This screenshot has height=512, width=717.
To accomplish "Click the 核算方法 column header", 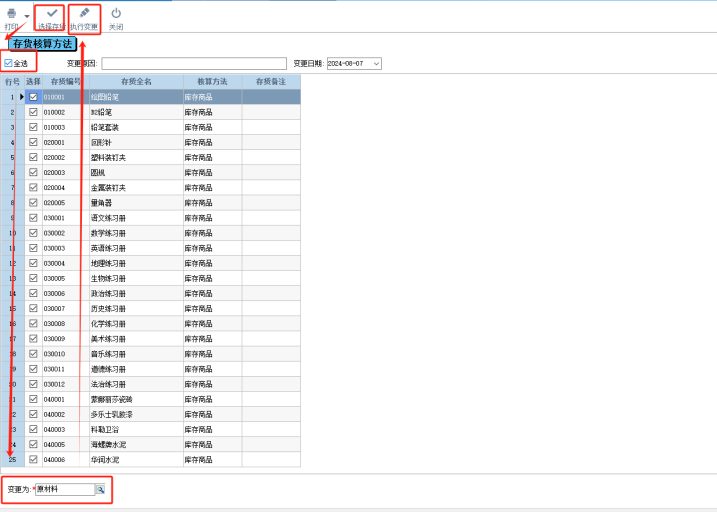I will point(213,82).
